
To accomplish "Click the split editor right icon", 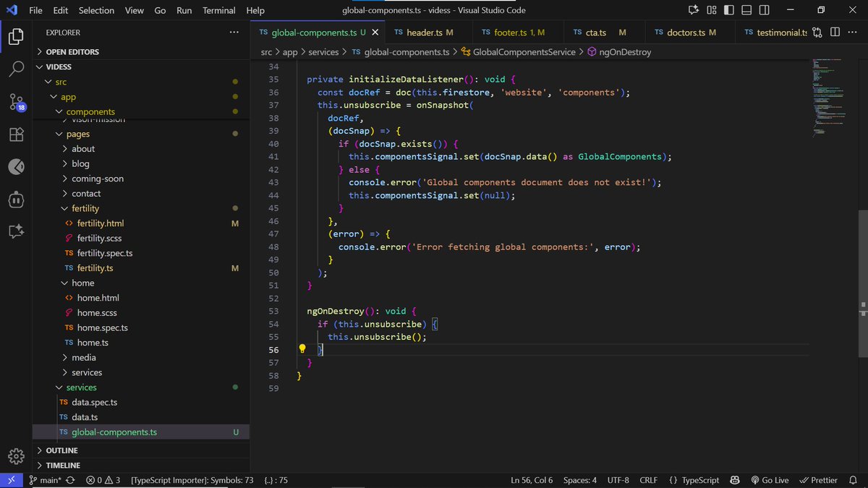I will pos(835,33).
